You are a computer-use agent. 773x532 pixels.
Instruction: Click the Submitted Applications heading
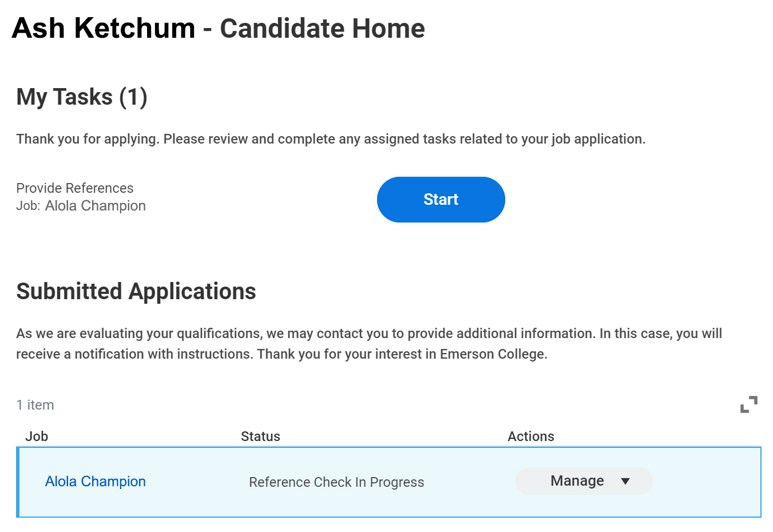(136, 291)
